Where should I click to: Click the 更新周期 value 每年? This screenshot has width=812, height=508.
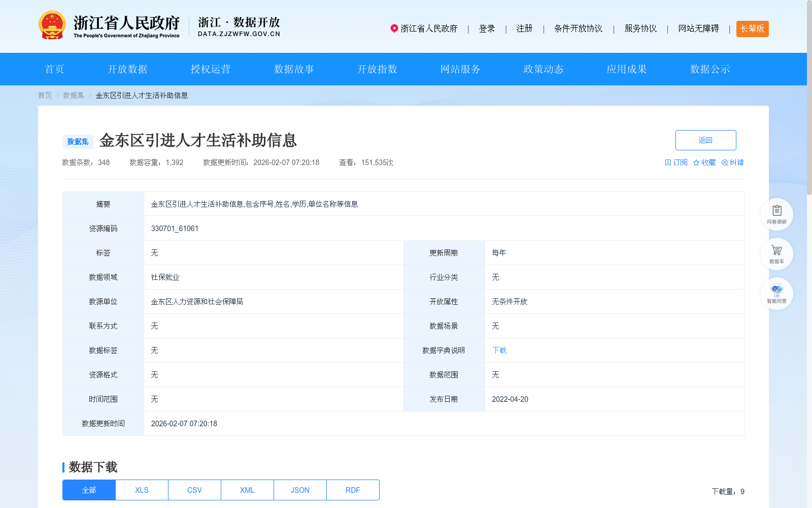pyautogui.click(x=499, y=253)
